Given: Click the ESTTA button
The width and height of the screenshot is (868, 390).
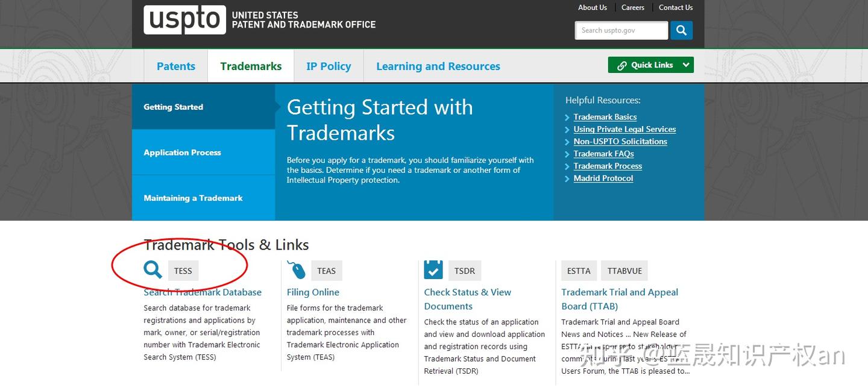Looking at the screenshot, I should point(579,271).
